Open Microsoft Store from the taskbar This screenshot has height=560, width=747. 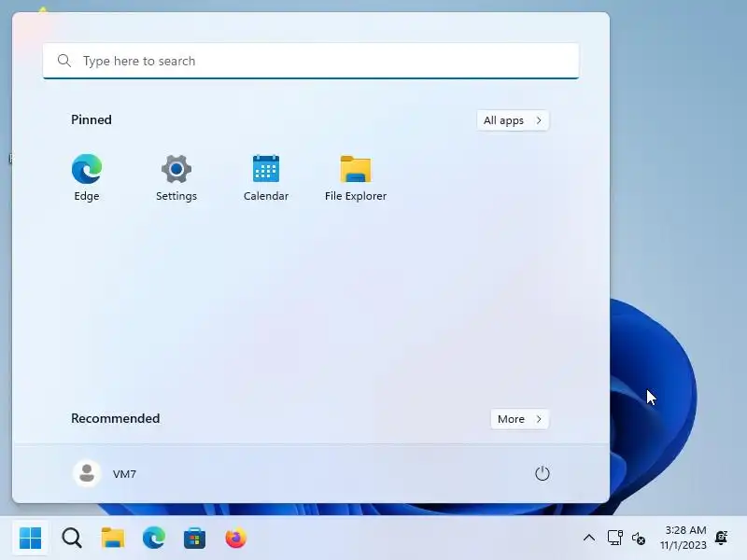(x=195, y=539)
